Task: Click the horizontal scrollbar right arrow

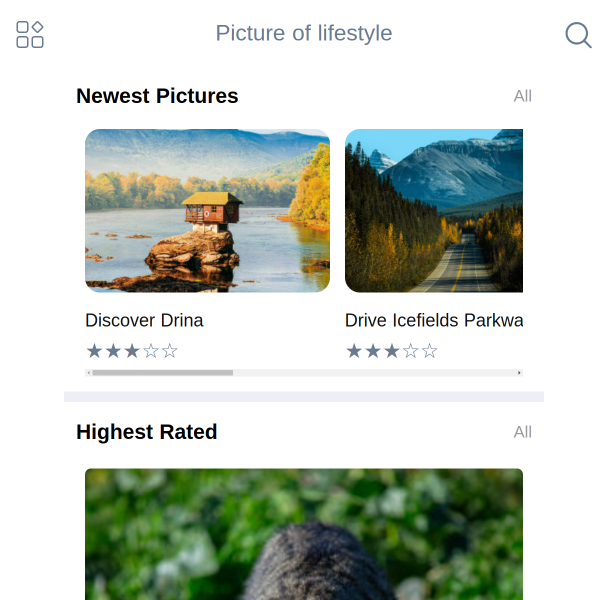Action: point(519,373)
